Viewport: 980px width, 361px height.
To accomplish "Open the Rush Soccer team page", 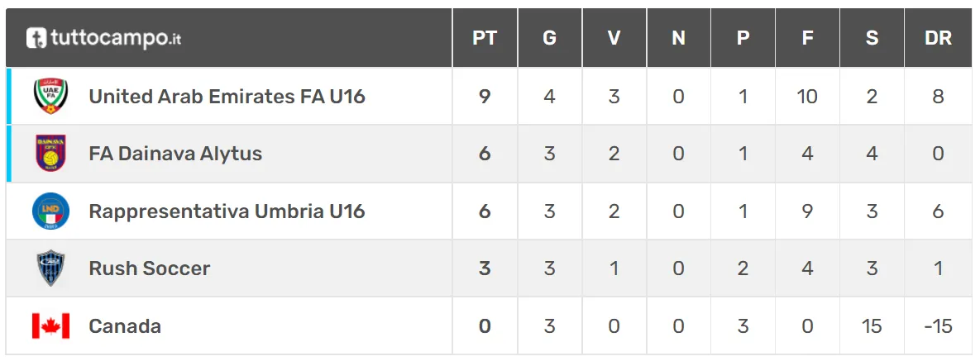I will click(150, 268).
